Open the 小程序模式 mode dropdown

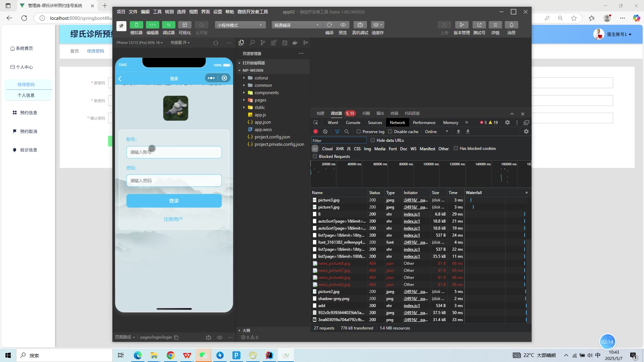240,25
